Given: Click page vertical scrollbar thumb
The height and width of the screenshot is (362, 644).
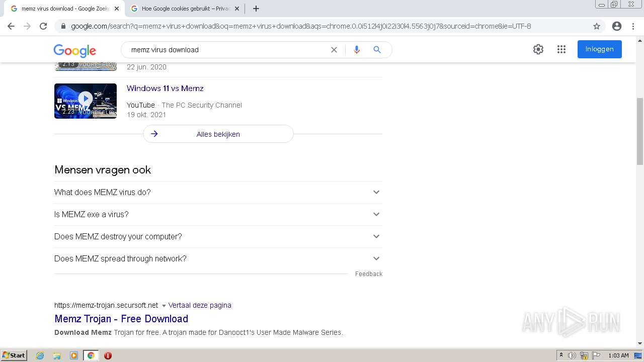Looking at the screenshot, I should click(x=640, y=131).
